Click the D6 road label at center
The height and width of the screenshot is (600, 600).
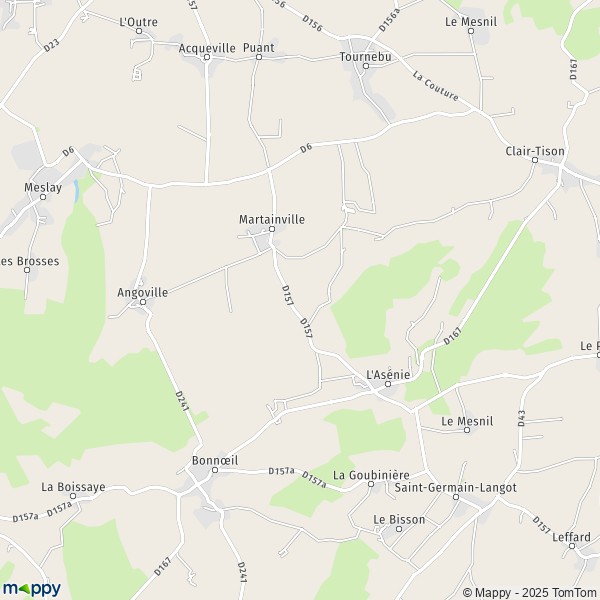306,148
